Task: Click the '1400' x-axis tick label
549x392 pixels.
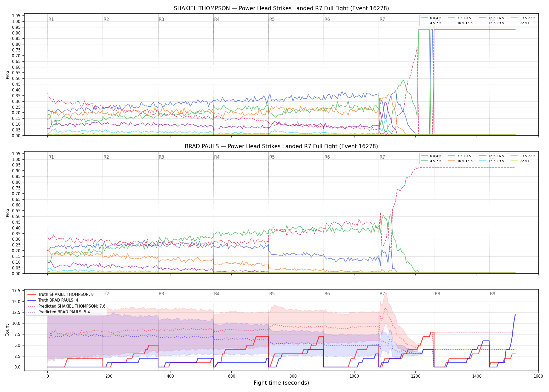Action: [x=477, y=376]
